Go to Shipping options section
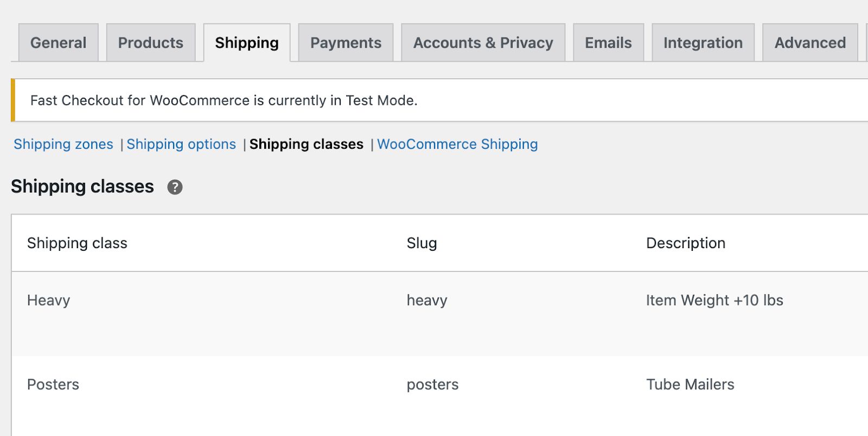The height and width of the screenshot is (436, 868). (181, 144)
